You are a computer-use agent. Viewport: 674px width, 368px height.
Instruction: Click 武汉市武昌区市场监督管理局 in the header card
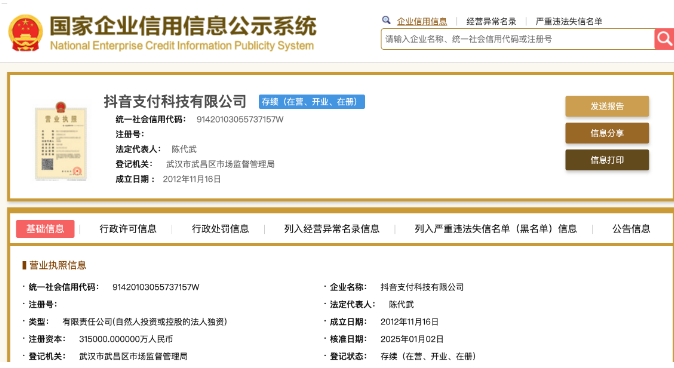pyautogui.click(x=220, y=164)
